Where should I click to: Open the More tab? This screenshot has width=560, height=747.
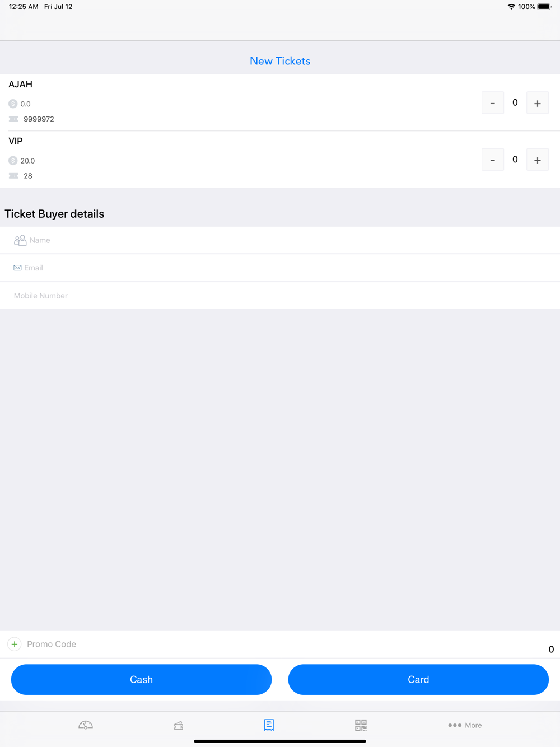coord(465,725)
